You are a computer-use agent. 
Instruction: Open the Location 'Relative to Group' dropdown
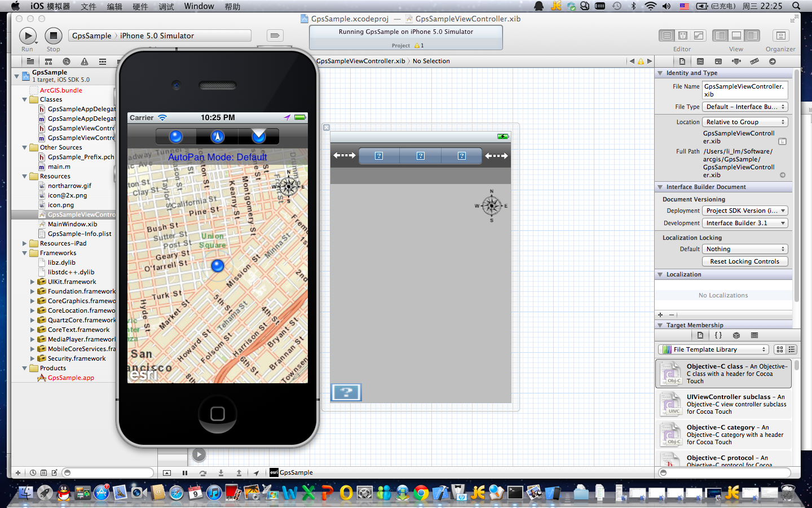tap(744, 122)
